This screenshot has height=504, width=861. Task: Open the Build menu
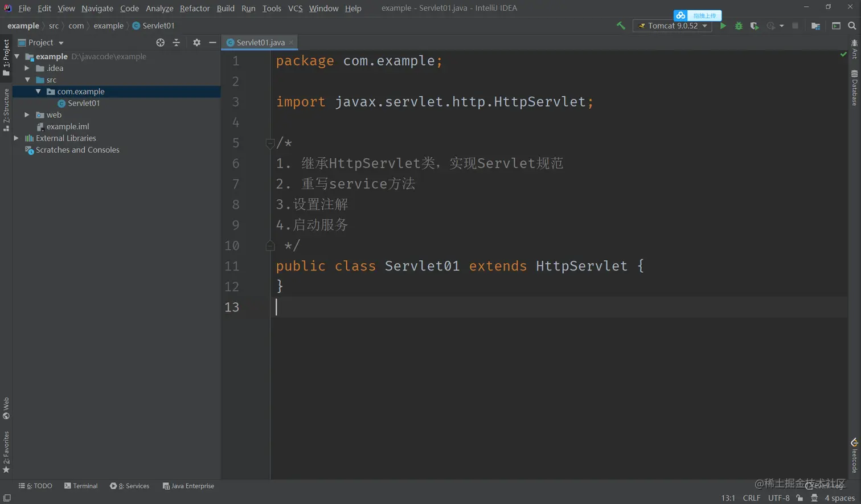[225, 9]
